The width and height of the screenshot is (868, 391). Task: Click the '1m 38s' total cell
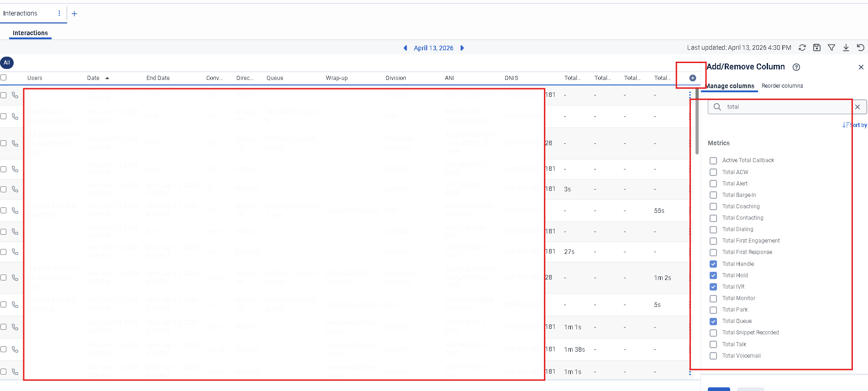click(x=575, y=349)
